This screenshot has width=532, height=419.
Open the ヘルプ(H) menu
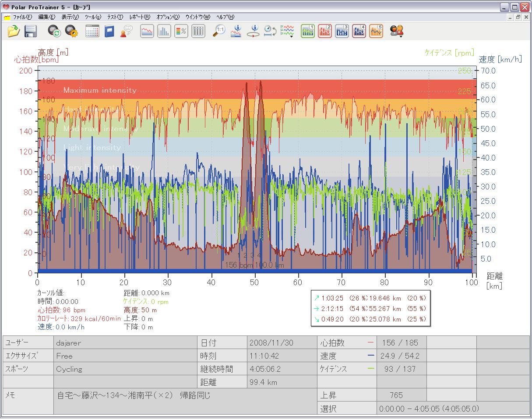point(225,17)
